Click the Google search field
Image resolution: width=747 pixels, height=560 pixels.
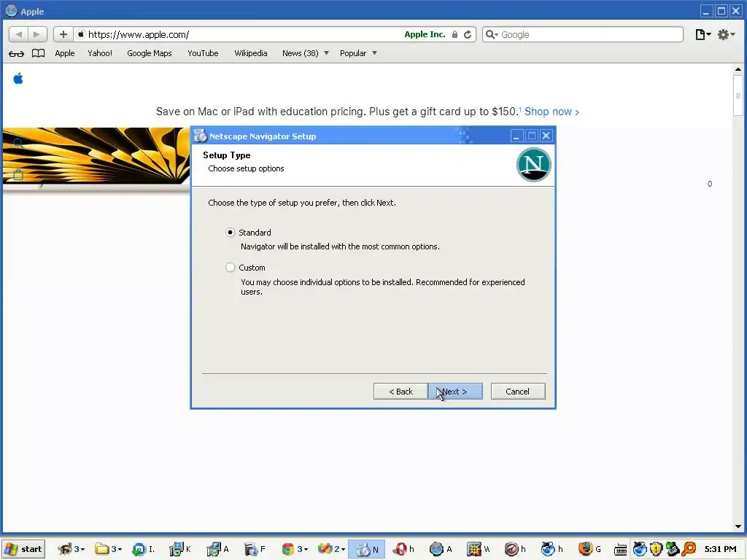(x=583, y=34)
